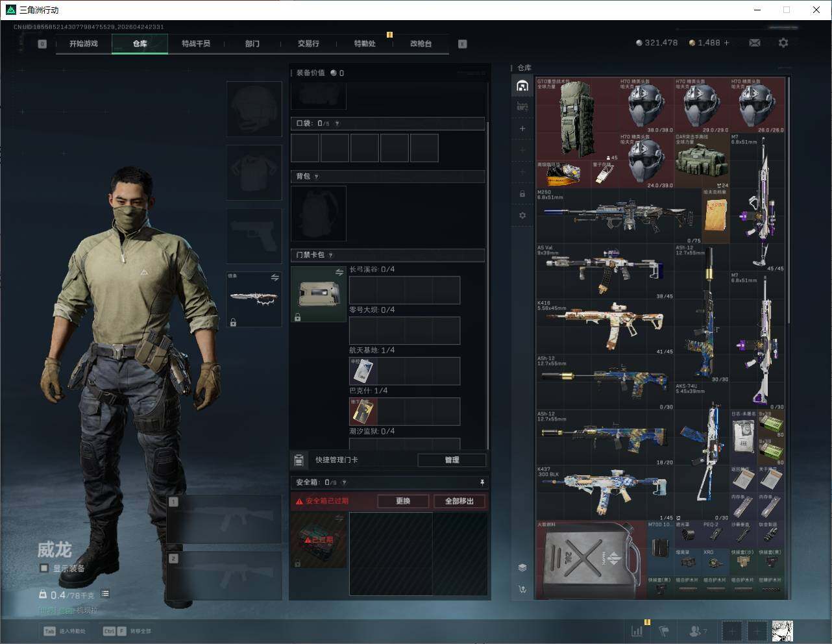The width and height of the screenshot is (832, 644).
Task: Check the 321,478 currency balance
Action: (x=657, y=43)
